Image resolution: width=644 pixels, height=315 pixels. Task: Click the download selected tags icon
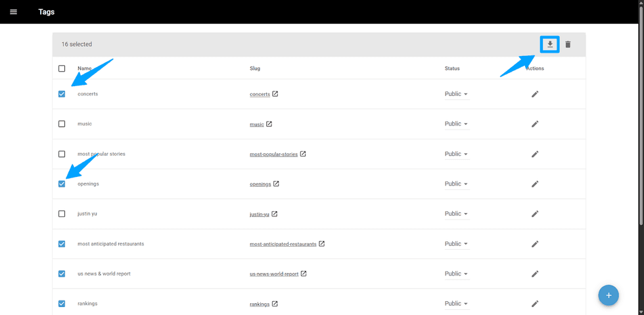[550, 45]
